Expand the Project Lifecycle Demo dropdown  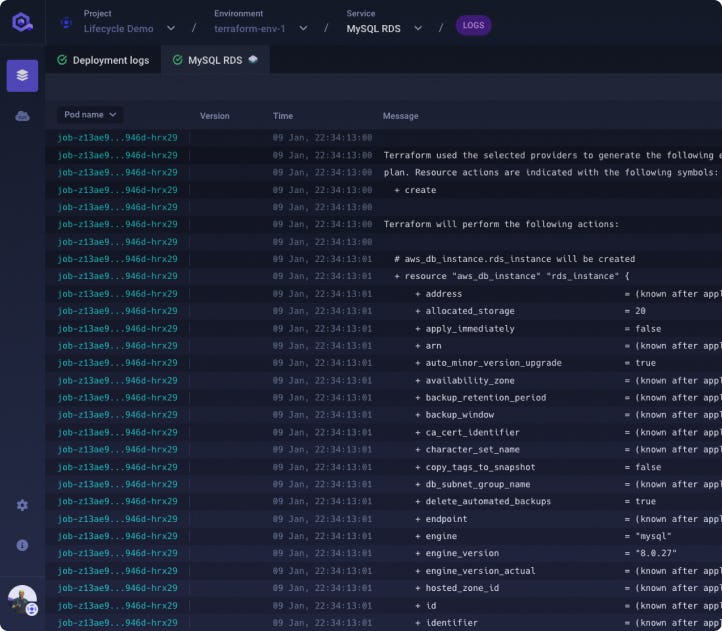tap(171, 29)
